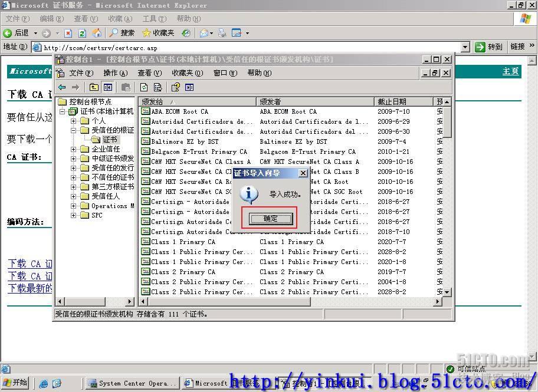Close the 证书导入向导 dialog
Screen dimensions: 538x392
303,173
